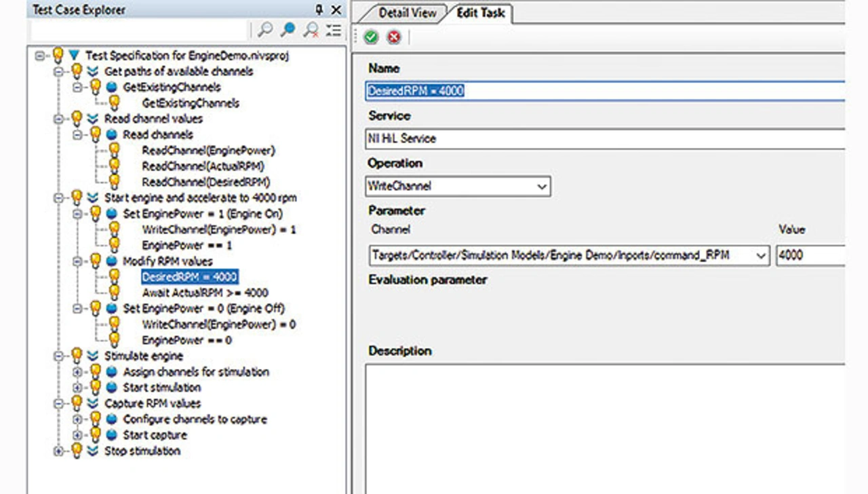The width and height of the screenshot is (868, 494).
Task: Select the Await ActualRPM >= 4000 item
Action: click(205, 293)
